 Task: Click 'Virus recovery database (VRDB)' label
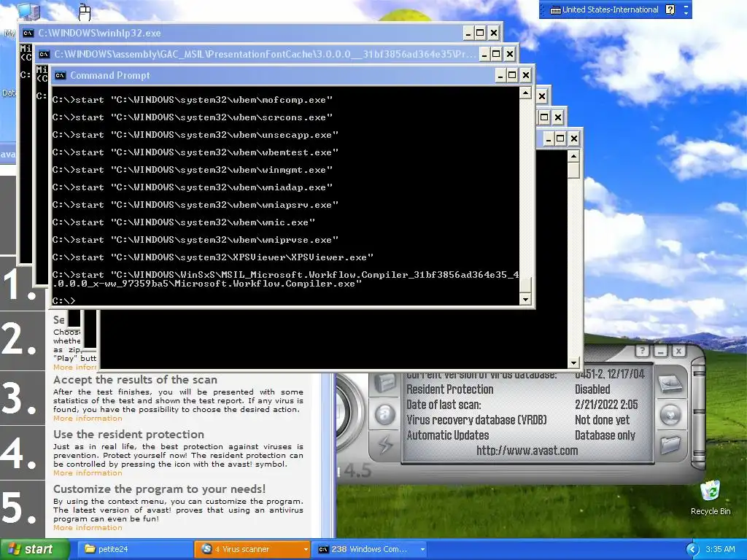[x=476, y=420]
